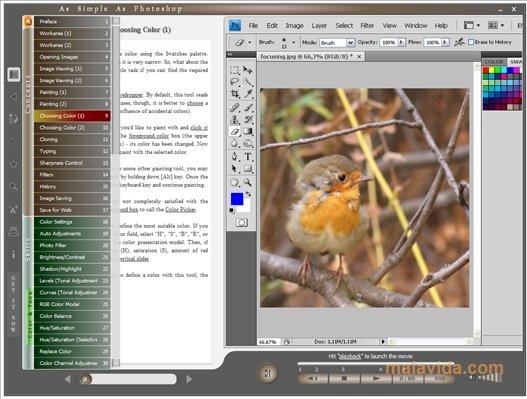Open the Image menu

click(294, 26)
